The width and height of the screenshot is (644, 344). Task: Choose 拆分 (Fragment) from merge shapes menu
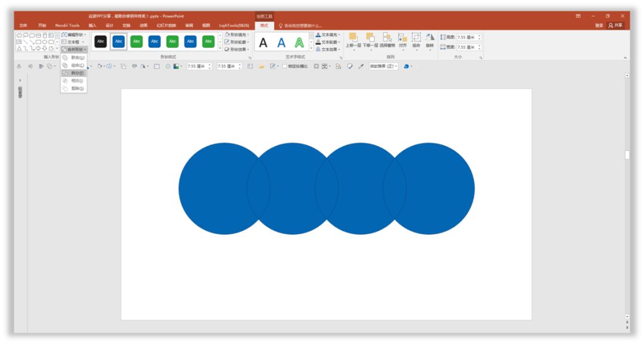(74, 73)
